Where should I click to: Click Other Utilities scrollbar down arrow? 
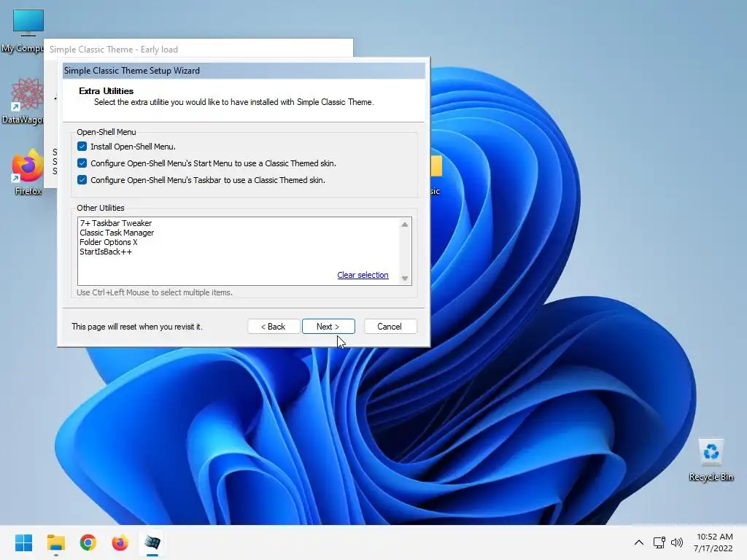(404, 278)
